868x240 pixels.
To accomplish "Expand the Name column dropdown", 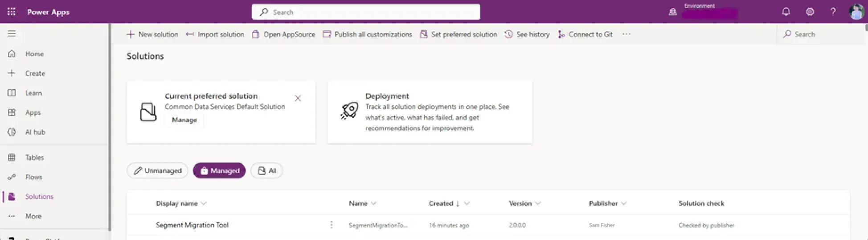I will pos(373,203).
